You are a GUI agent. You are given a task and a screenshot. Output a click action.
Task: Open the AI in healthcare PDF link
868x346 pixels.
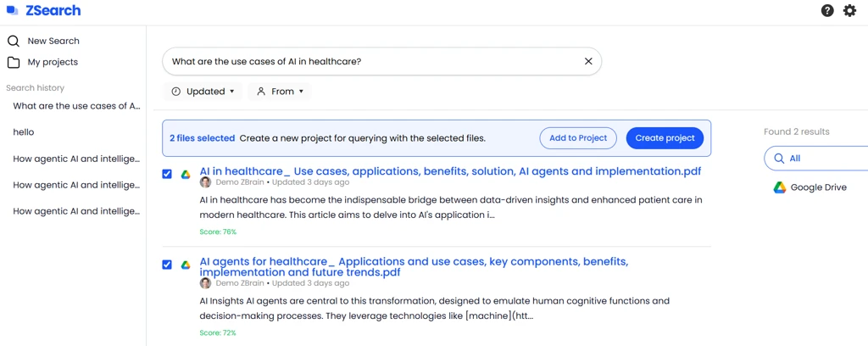(450, 171)
